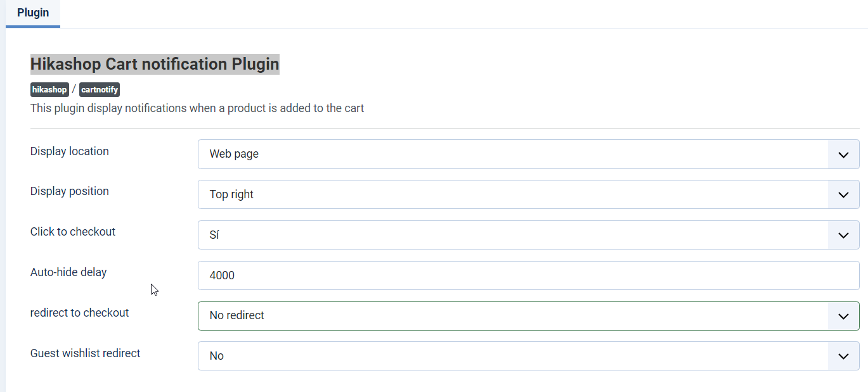Click the redirect to checkout label

coord(79,313)
